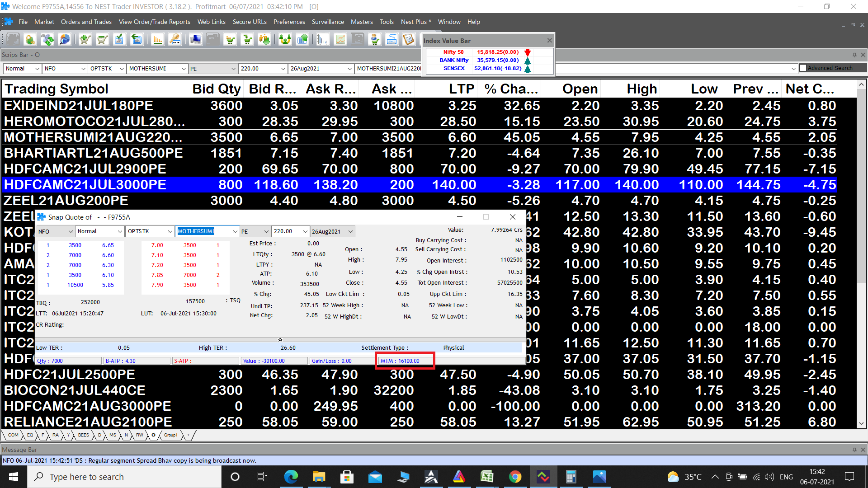Click the Trading Symbol column header
The height and width of the screenshot is (488, 868).
[x=94, y=89]
